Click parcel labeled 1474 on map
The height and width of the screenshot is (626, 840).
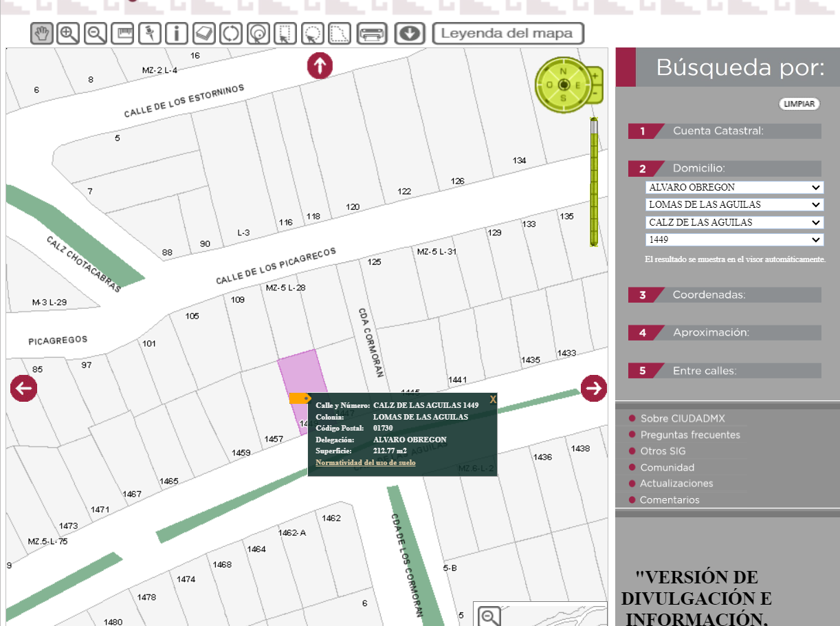[186, 579]
